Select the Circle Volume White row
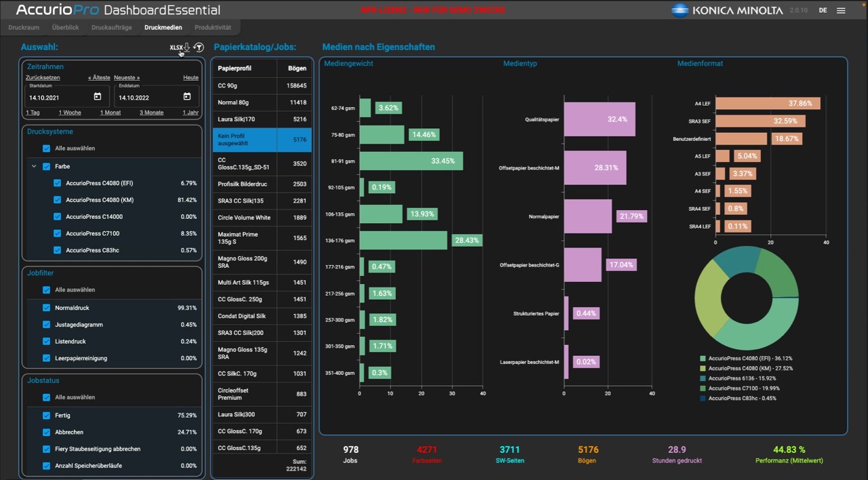The height and width of the screenshot is (480, 868). pos(262,218)
